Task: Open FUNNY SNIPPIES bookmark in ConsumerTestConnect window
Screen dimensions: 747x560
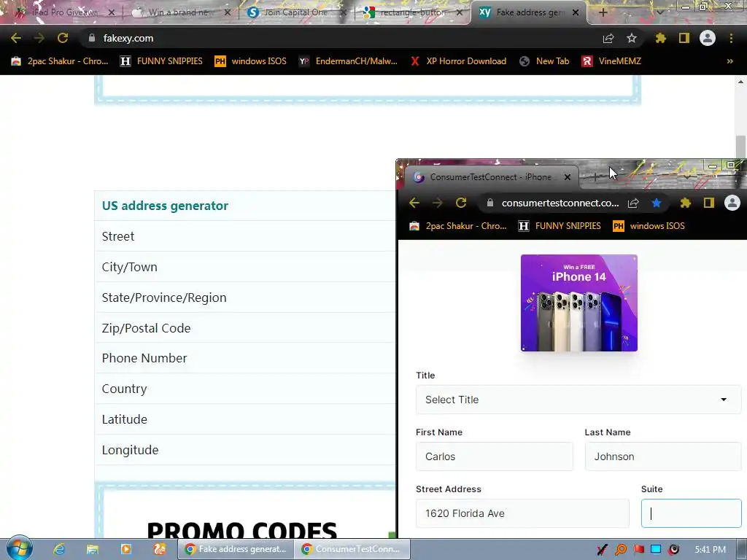Action: tap(560, 226)
